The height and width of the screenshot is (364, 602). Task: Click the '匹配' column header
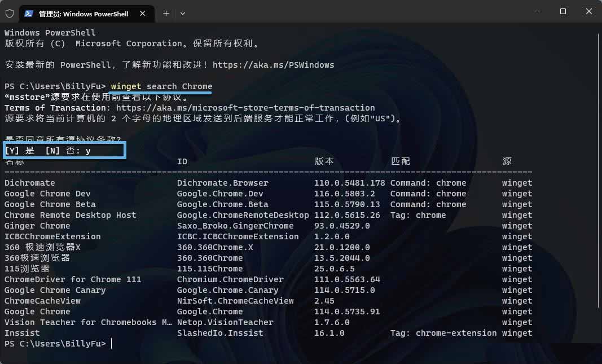pos(400,161)
